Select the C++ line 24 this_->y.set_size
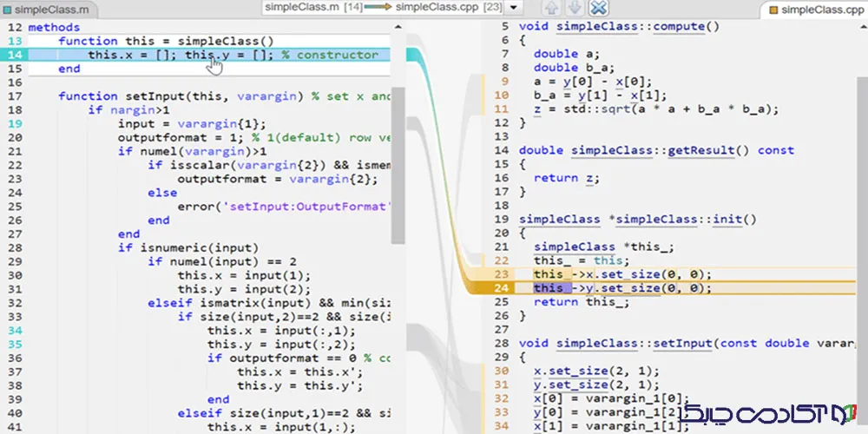Screen dimensions: 868x434 622,288
